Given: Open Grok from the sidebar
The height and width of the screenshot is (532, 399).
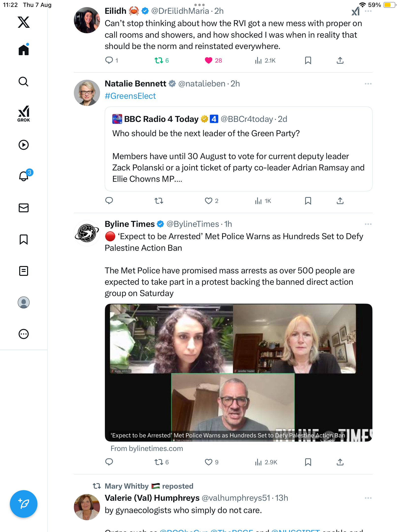Looking at the screenshot, I should 24,114.
